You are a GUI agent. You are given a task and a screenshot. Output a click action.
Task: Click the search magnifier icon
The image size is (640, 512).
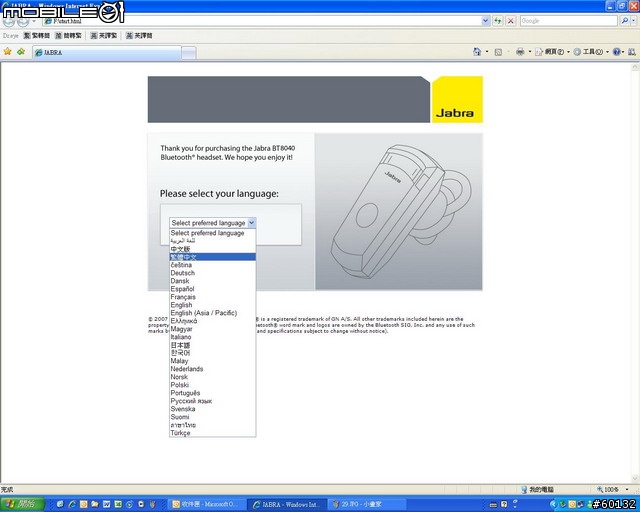(624, 21)
